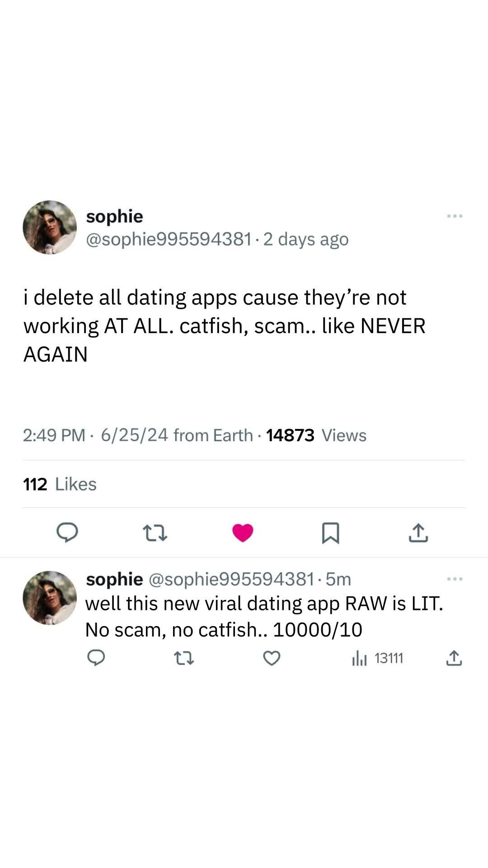This screenshot has height=868, width=488.
Task: Open the main tweet's three-dot menu
Action: tap(454, 216)
